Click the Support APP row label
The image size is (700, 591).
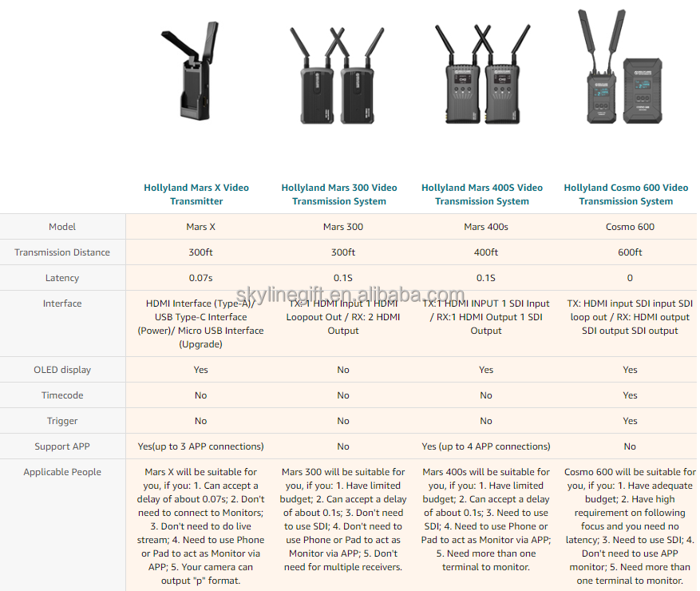tap(62, 446)
